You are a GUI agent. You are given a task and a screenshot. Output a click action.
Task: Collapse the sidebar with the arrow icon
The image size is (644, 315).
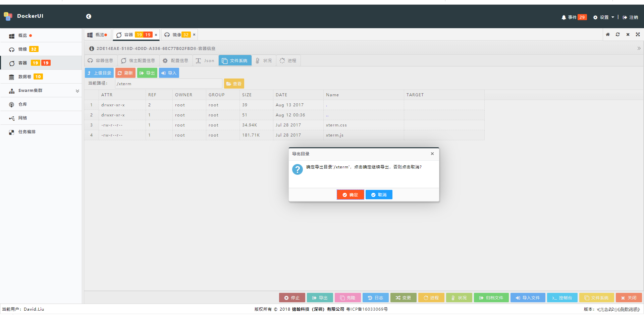89,16
